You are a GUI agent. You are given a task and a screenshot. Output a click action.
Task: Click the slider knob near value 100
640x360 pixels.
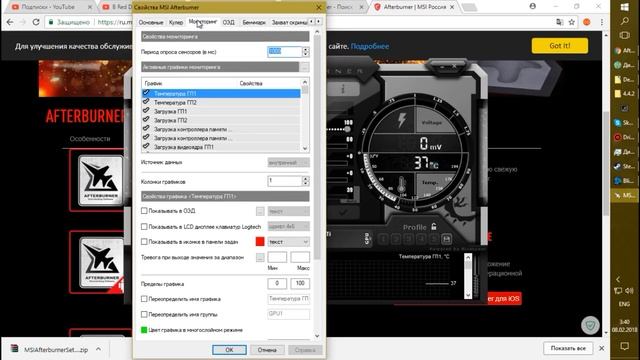[x=347, y=129]
